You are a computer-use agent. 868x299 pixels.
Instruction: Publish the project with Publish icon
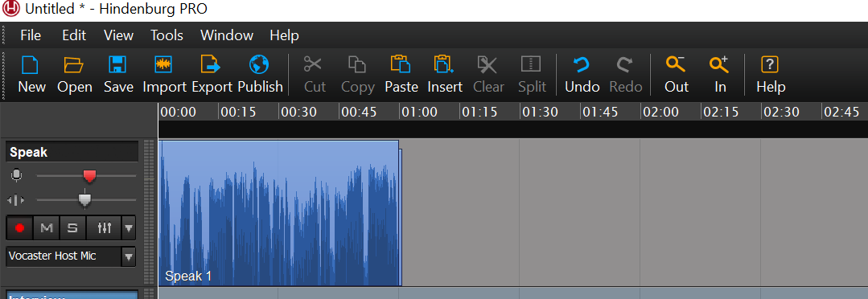[x=259, y=65]
